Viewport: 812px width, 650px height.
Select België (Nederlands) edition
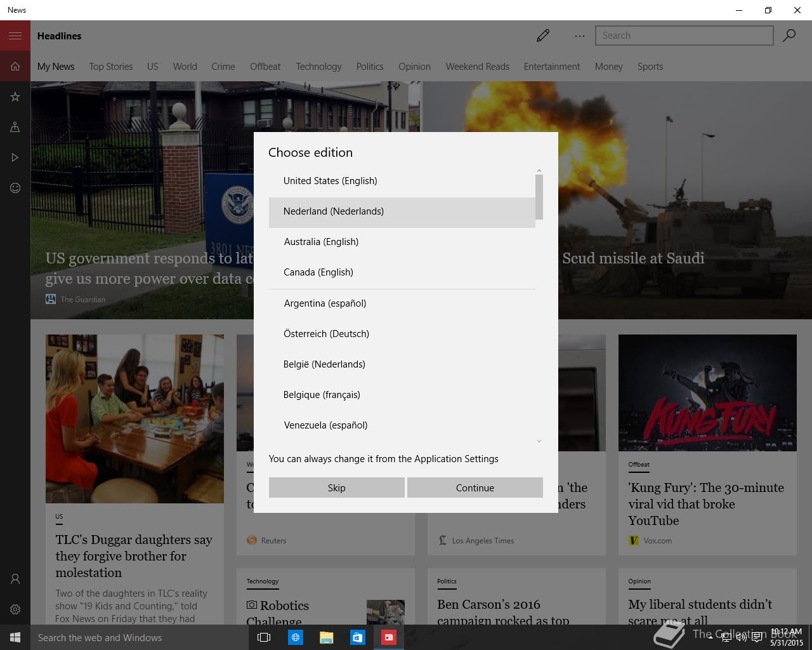pos(402,364)
